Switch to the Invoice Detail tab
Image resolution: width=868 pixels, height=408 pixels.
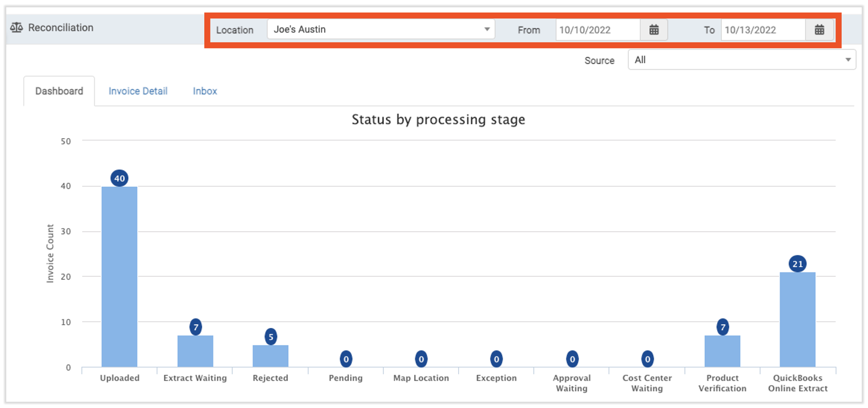point(138,91)
